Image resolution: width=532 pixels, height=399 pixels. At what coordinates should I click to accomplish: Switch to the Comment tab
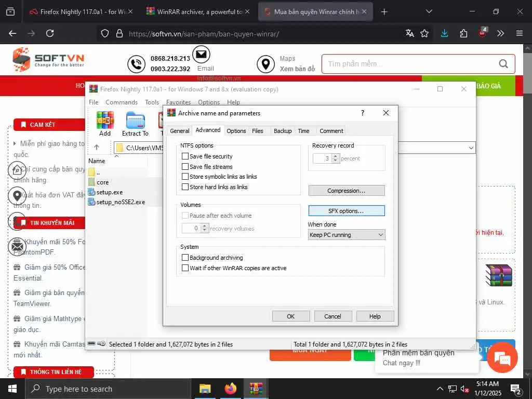[x=331, y=131]
